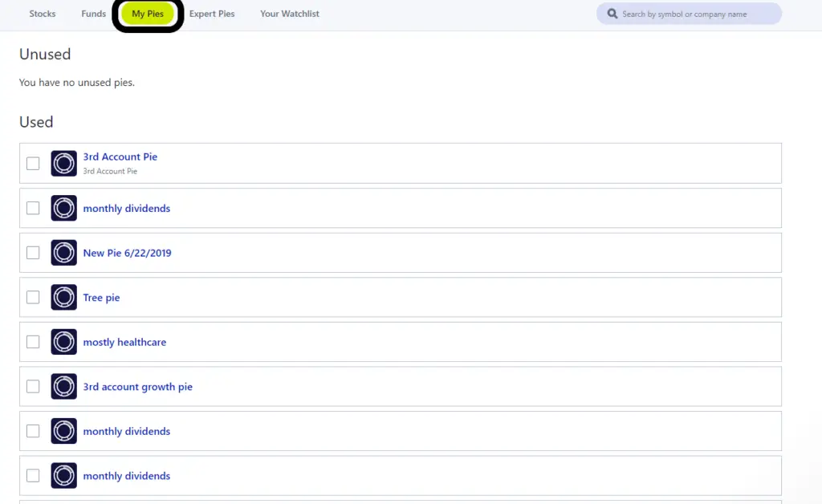
Task: Click pie icon next to 3rd Account Pie
Action: (x=64, y=164)
